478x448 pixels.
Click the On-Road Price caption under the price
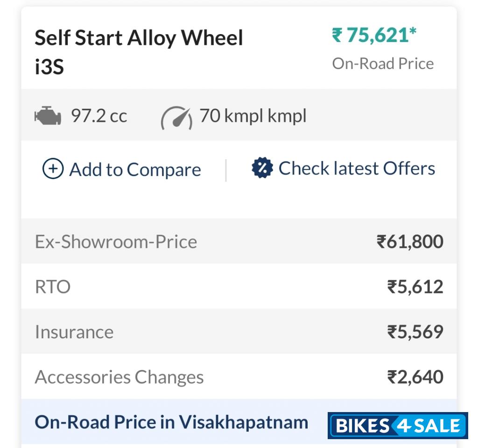coord(383,63)
